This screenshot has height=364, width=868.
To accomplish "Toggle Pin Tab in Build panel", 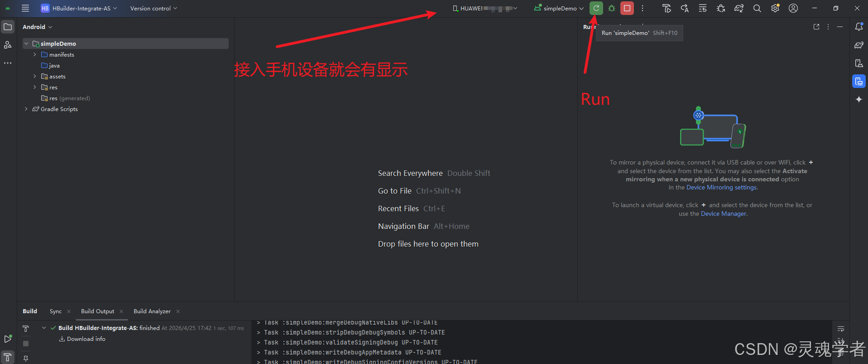I will click(x=26, y=358).
